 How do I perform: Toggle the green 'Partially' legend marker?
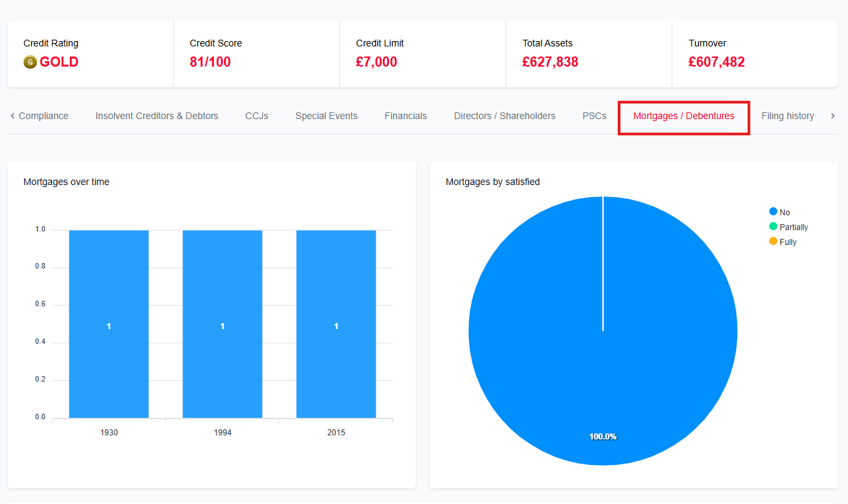tap(773, 227)
